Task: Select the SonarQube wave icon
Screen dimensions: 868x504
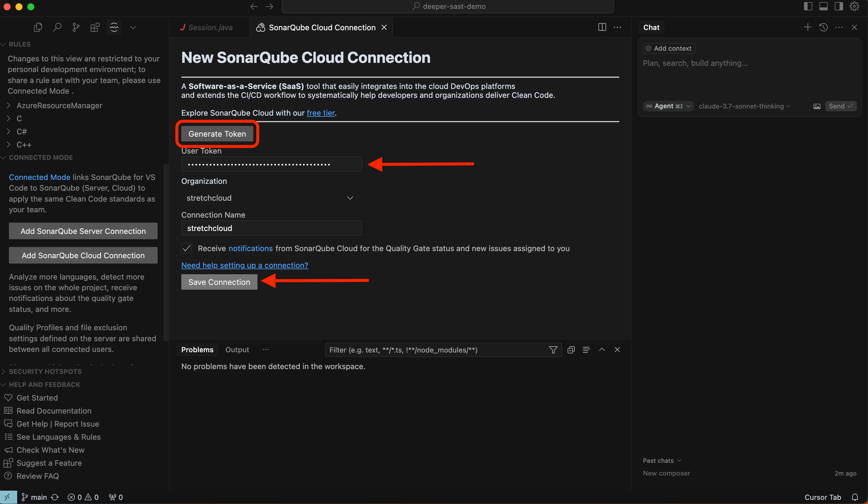Action: 114,27
